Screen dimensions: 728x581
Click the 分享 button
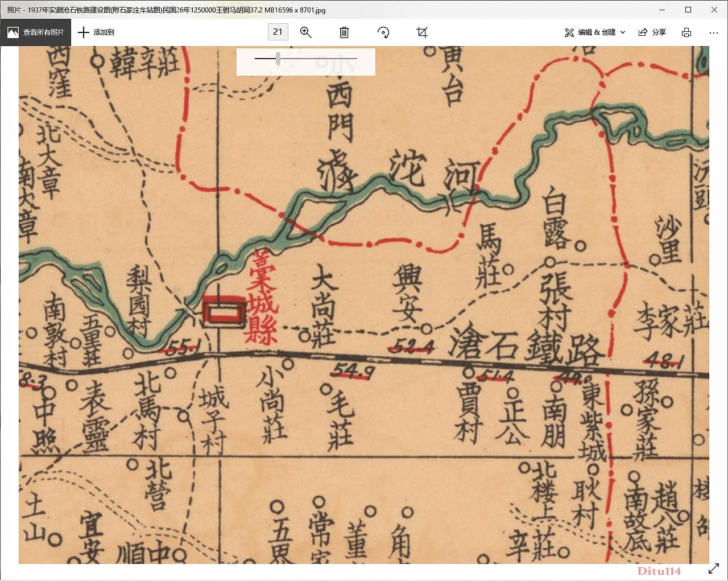(x=652, y=32)
